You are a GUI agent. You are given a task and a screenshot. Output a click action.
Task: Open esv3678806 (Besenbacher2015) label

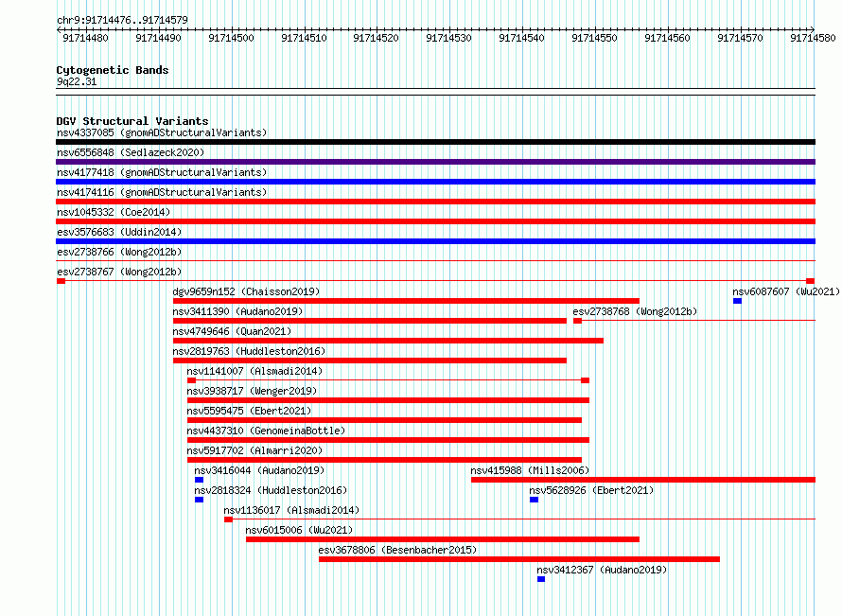pyautogui.click(x=397, y=550)
